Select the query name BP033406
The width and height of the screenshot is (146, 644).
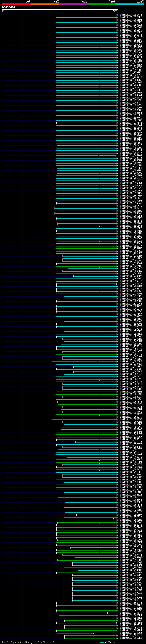pyautogui.click(x=8, y=8)
